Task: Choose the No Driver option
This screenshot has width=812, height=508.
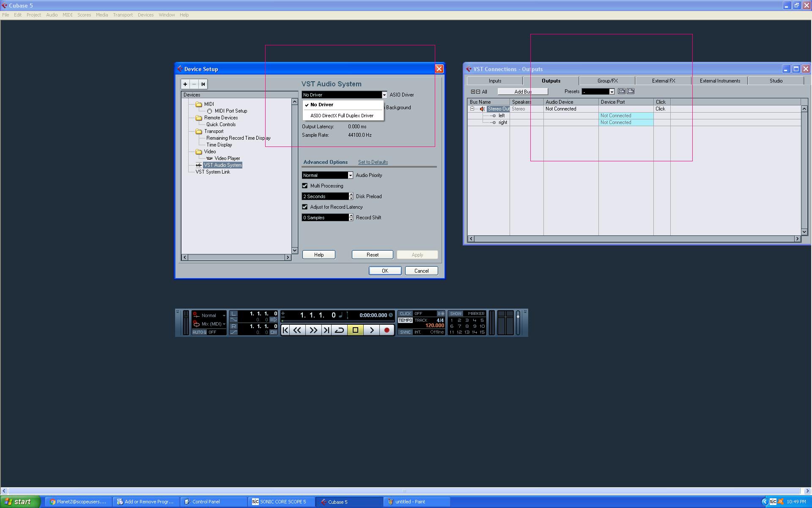Action: (x=343, y=105)
